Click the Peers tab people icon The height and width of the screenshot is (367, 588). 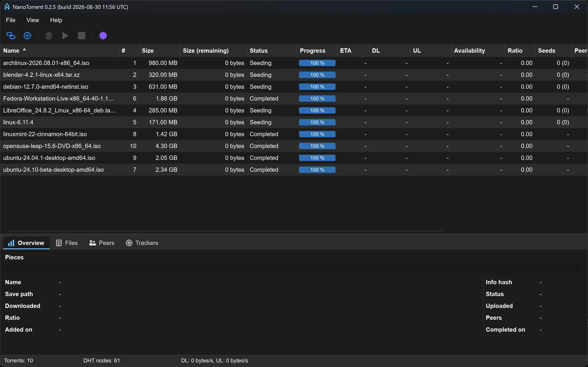92,243
